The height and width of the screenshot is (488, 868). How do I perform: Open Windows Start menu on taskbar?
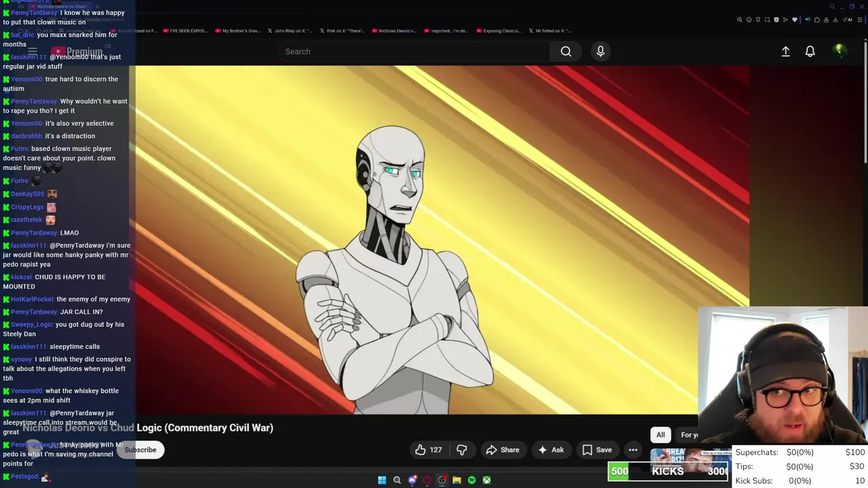tap(382, 480)
